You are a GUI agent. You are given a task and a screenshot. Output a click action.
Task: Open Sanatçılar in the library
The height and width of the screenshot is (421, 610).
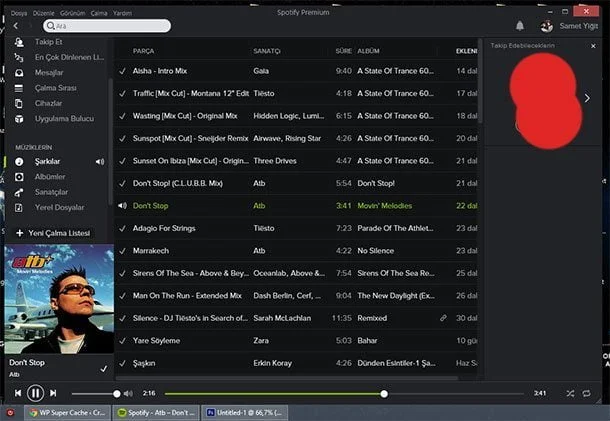51,192
